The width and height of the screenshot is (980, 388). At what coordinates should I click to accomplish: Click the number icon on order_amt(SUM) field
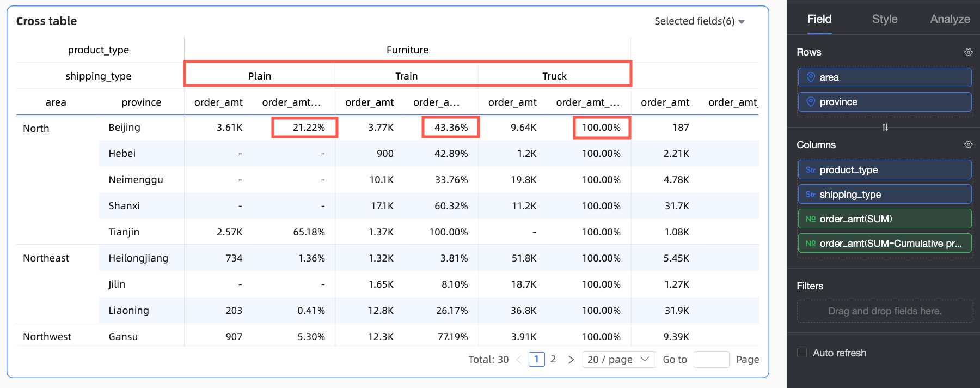(811, 219)
